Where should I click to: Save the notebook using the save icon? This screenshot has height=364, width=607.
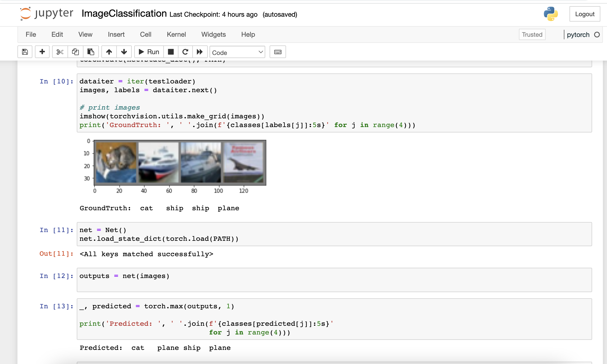pos(25,52)
